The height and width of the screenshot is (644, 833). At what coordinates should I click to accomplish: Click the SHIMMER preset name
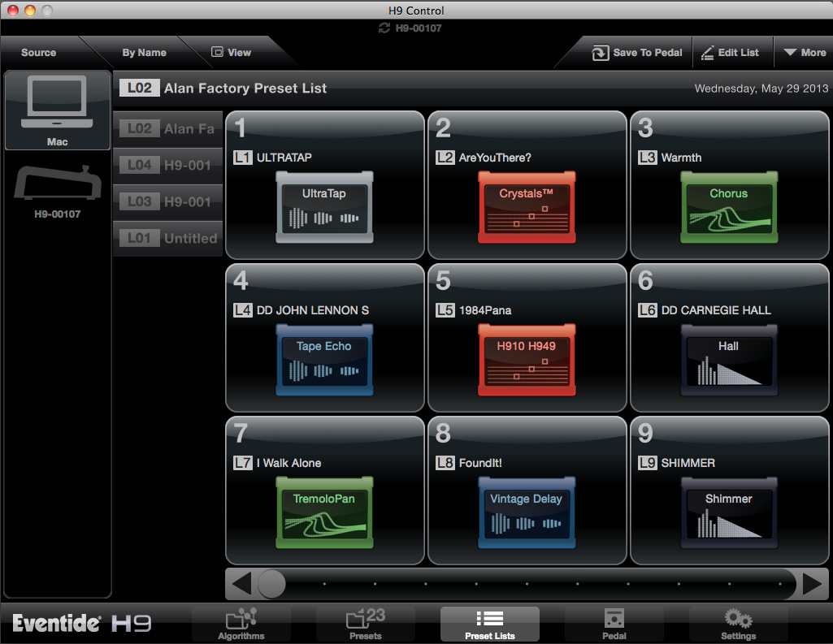(688, 463)
